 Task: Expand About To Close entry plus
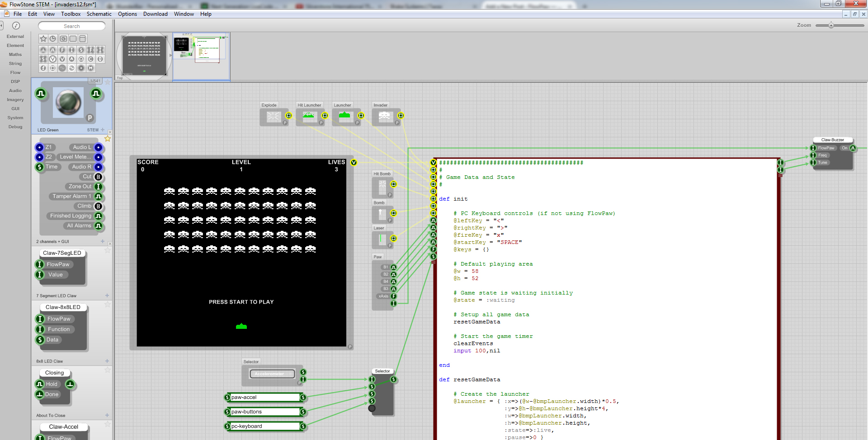point(107,415)
